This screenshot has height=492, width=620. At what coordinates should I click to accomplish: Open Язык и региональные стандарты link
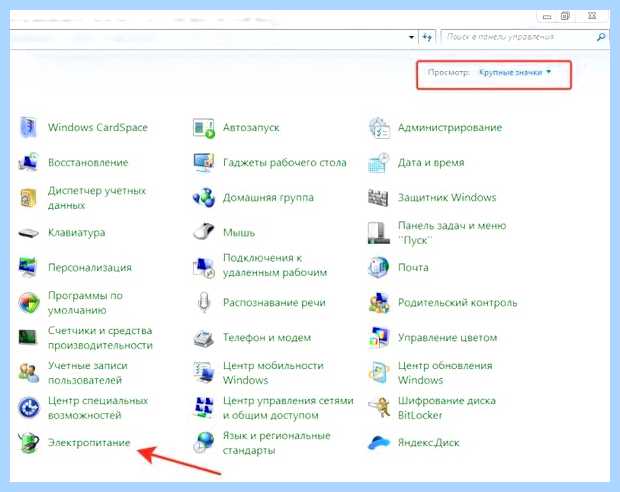(277, 443)
